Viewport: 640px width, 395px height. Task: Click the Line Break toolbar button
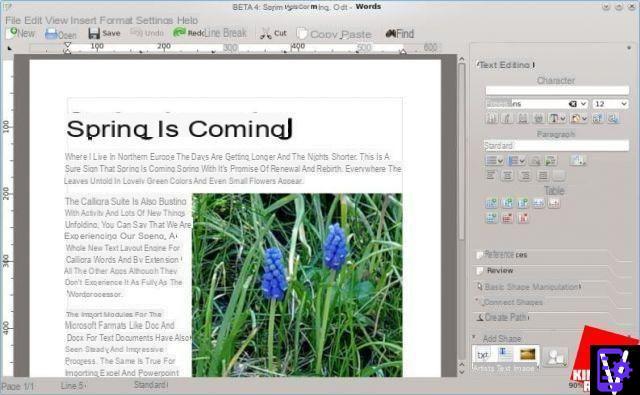(226, 33)
